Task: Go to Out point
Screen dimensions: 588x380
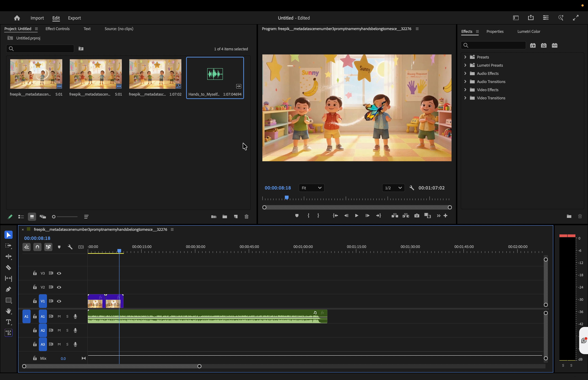Action: coord(379,216)
